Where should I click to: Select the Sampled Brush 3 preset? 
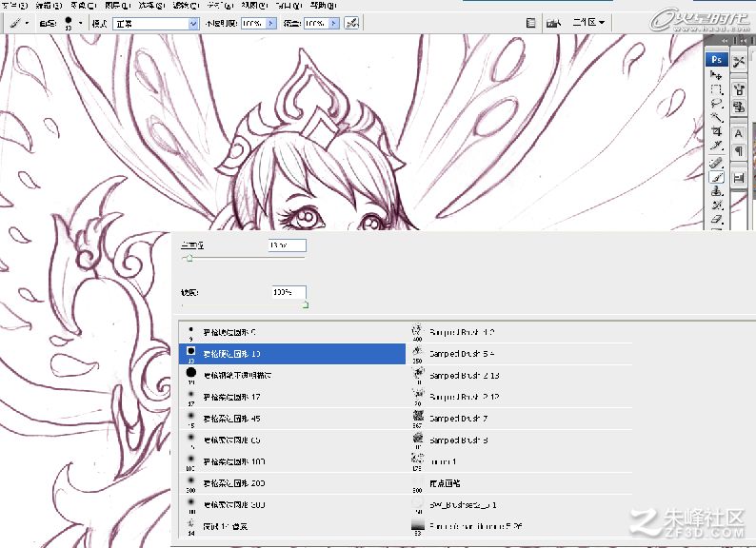(x=520, y=440)
